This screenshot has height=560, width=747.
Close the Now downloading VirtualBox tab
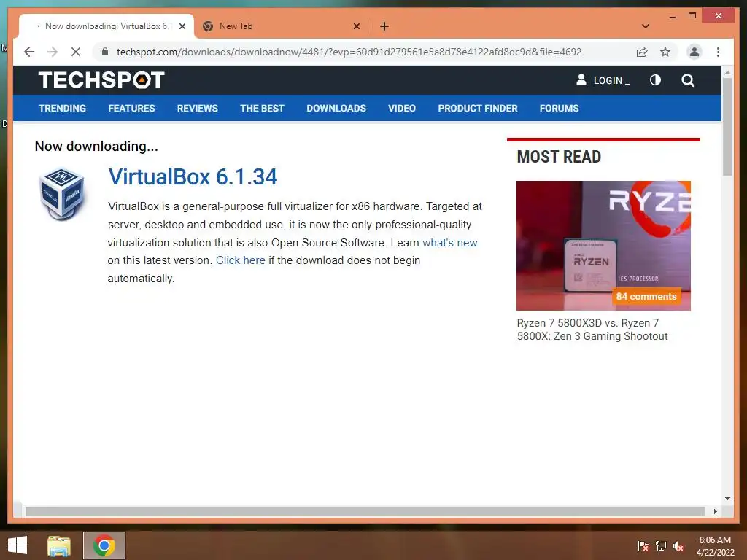point(182,26)
